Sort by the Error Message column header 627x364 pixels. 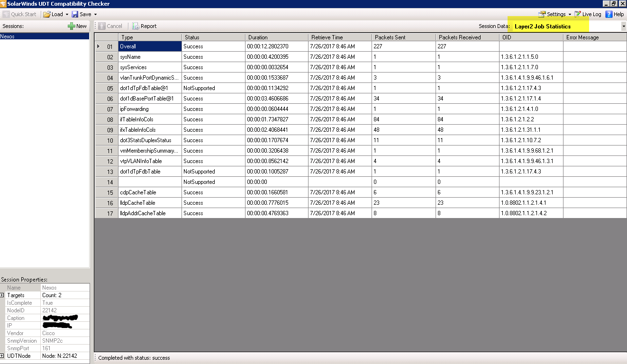click(x=595, y=37)
